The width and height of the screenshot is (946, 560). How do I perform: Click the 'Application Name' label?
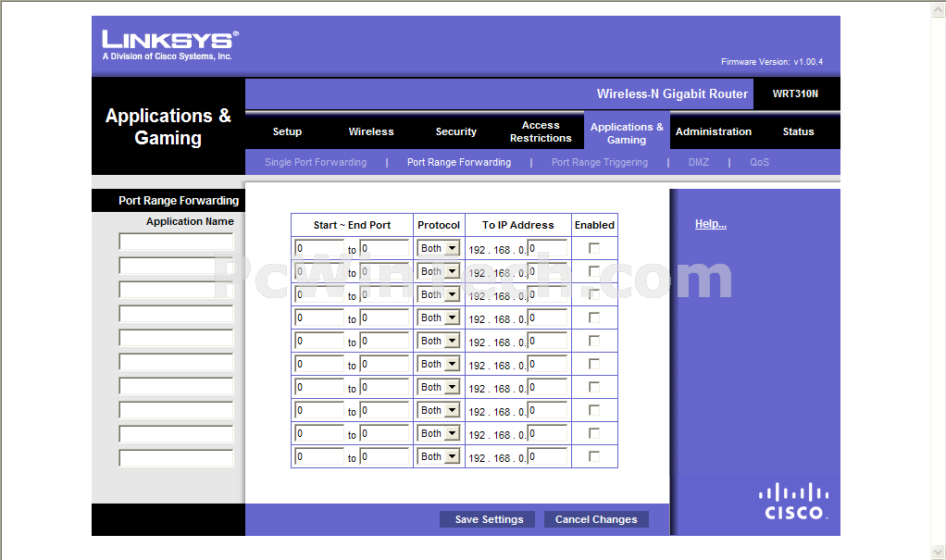190,221
